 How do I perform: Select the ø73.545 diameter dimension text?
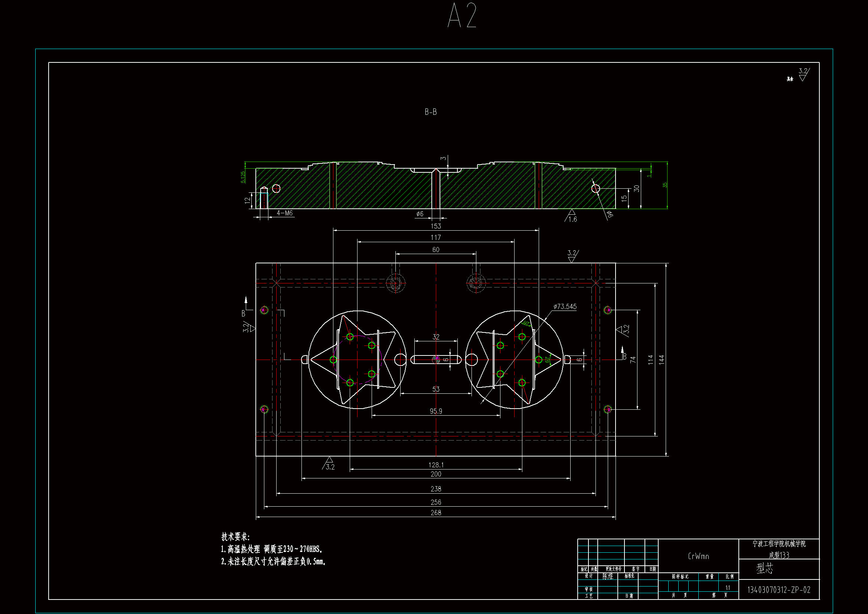pos(565,306)
